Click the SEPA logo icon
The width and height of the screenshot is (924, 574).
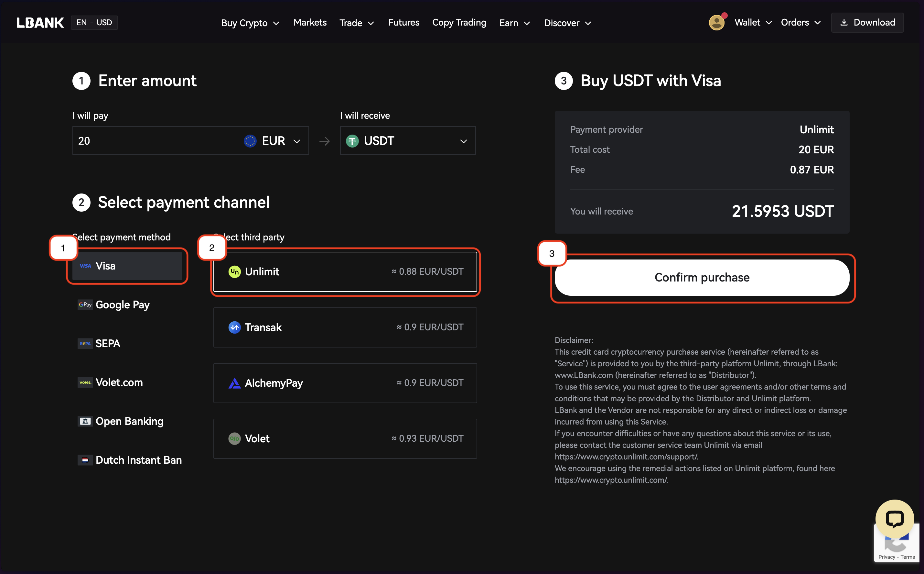coord(85,344)
